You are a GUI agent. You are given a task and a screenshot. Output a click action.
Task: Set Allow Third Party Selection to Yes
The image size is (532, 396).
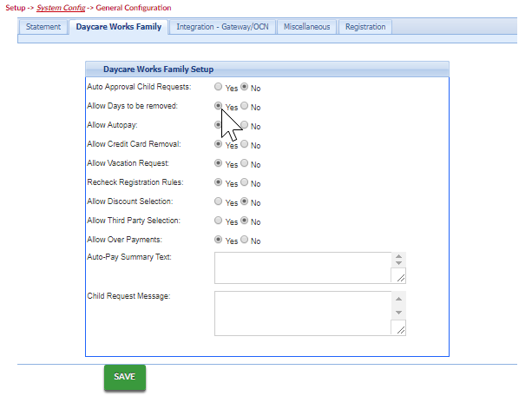click(218, 221)
